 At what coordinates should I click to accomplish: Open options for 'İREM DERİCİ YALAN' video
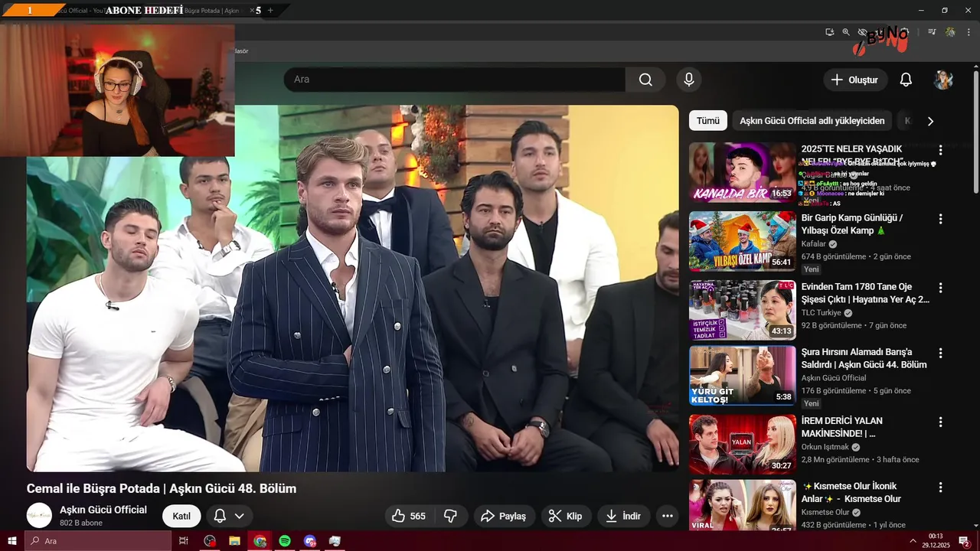[x=941, y=422]
